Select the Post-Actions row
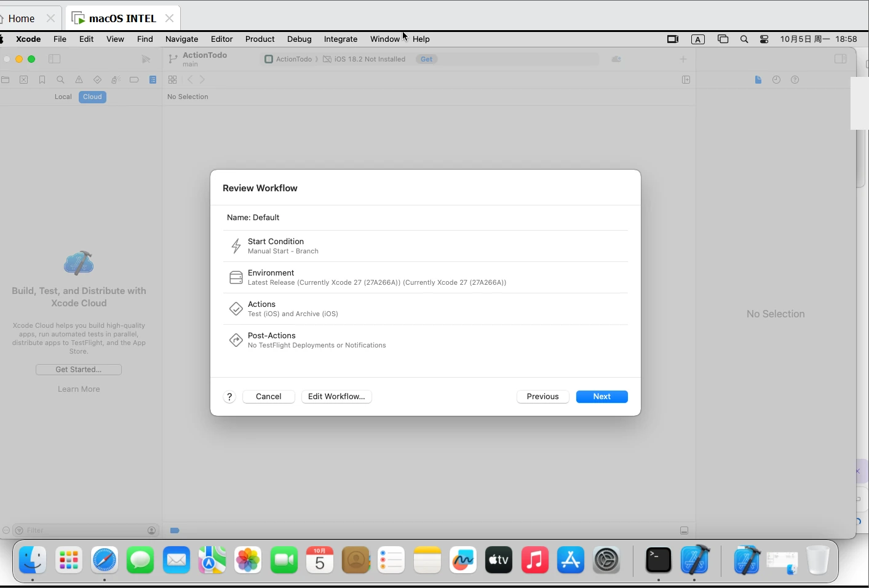Viewport: 869px width, 588px height. tap(426, 340)
